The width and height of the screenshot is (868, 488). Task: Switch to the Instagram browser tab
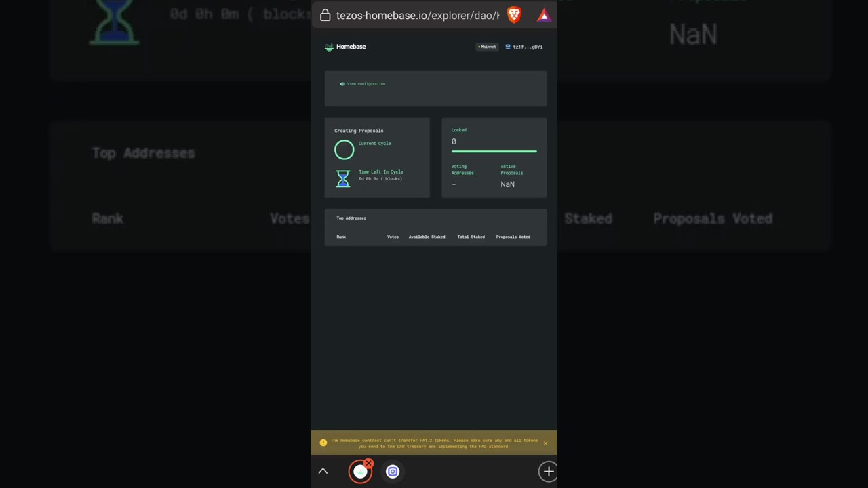393,471
